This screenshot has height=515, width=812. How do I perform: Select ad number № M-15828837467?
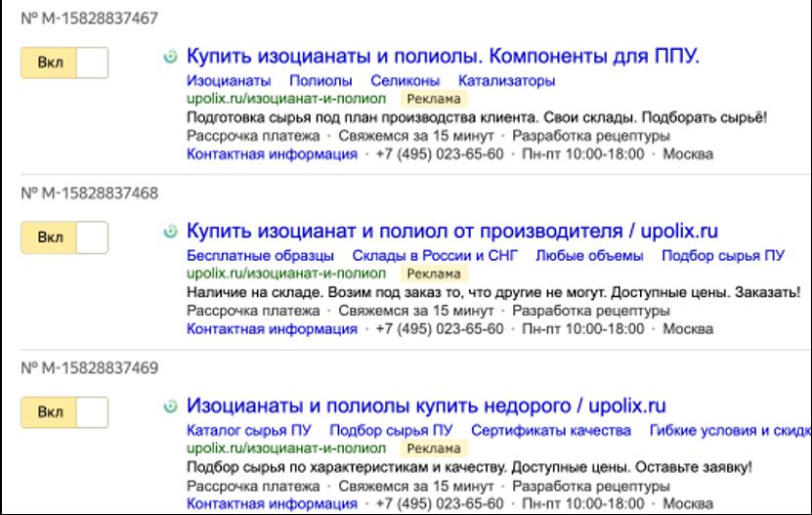tap(90, 19)
